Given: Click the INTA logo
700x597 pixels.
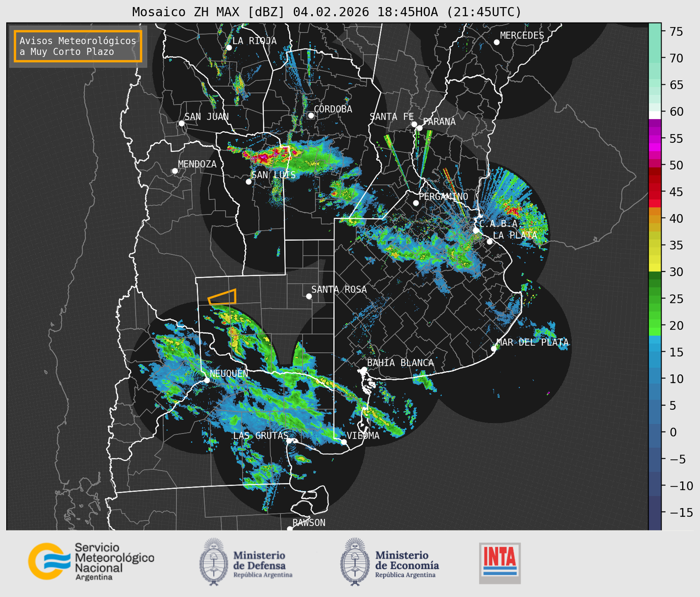Looking at the screenshot, I should tap(500, 563).
